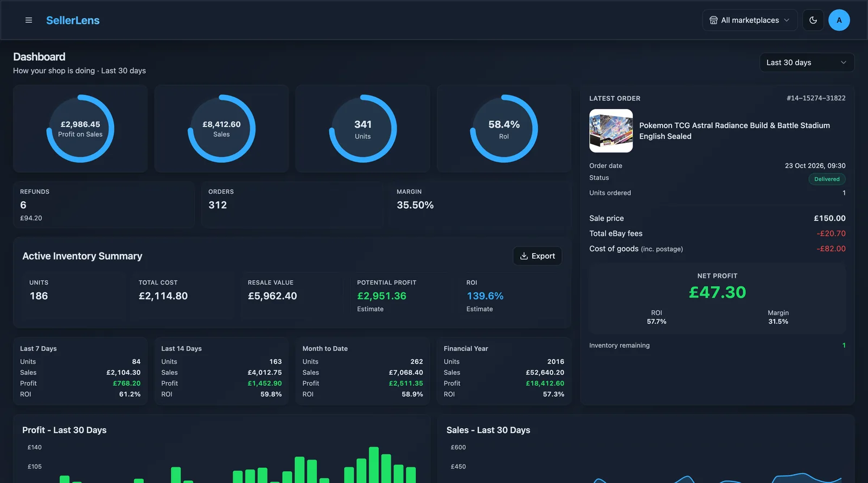Click the Sale price £150.00 value
The image size is (868, 483).
[x=829, y=218]
